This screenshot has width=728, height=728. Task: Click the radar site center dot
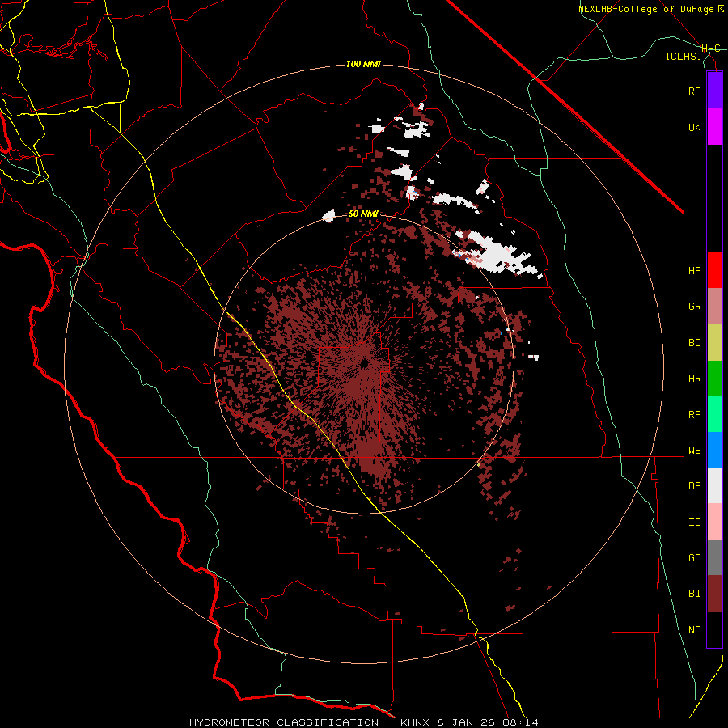point(365,363)
